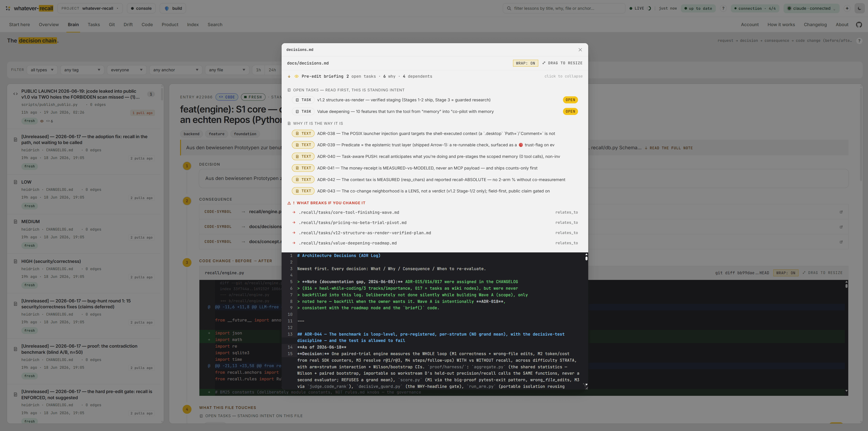The width and height of the screenshot is (868, 431).
Task: Click READ THE FULL NOTE link
Action: point(669,148)
